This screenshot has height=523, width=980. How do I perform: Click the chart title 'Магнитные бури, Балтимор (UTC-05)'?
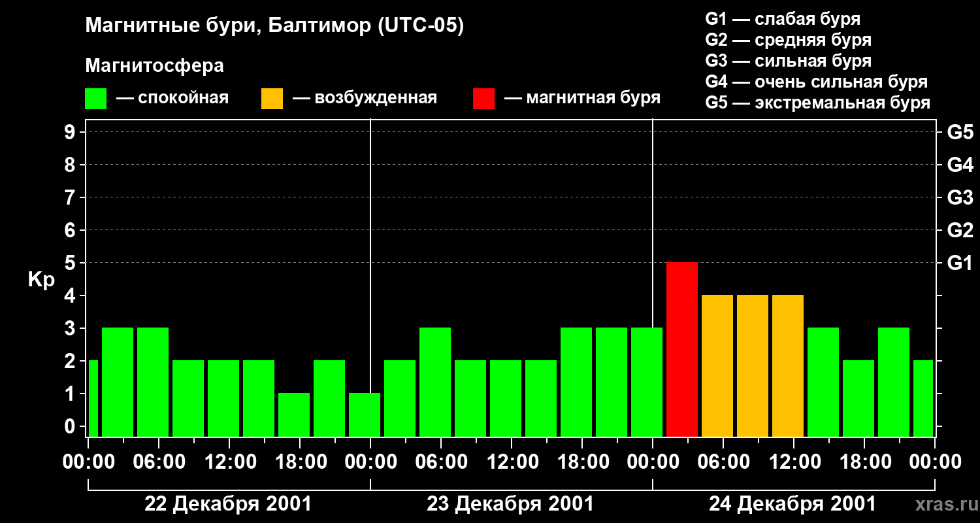pyautogui.click(x=274, y=27)
